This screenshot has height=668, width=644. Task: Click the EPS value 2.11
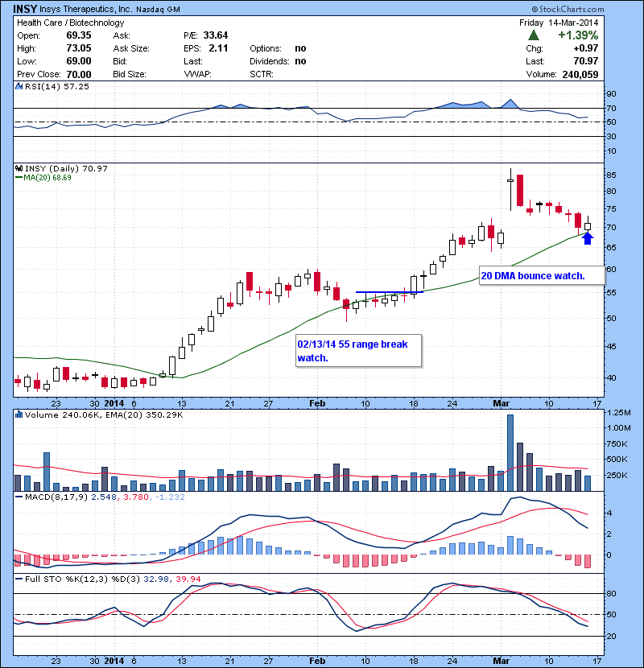(x=219, y=48)
